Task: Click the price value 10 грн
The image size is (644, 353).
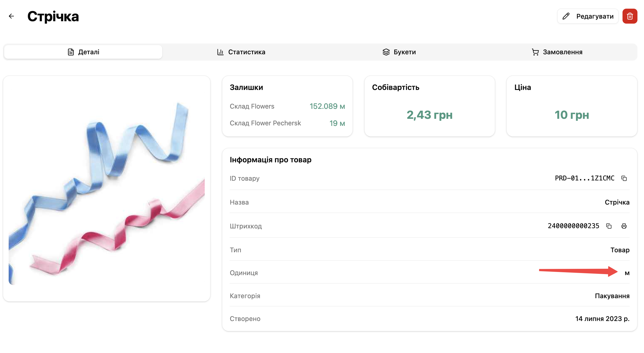Action: pyautogui.click(x=572, y=115)
